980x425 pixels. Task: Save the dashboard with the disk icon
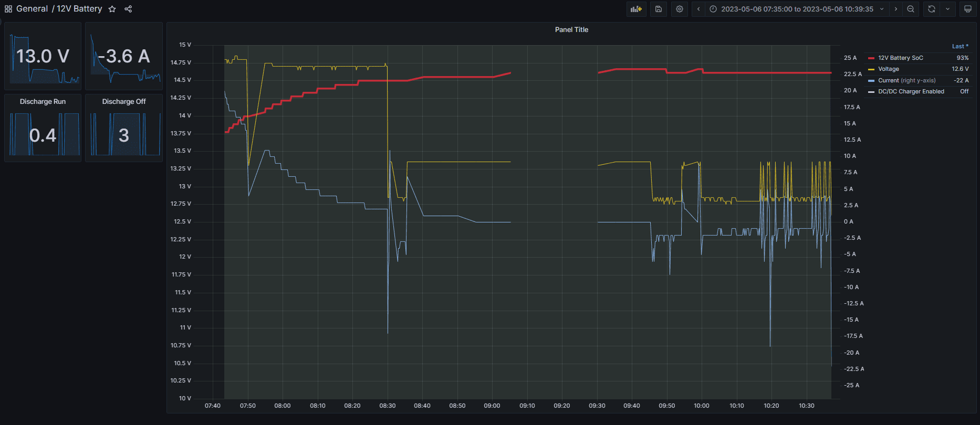click(659, 9)
